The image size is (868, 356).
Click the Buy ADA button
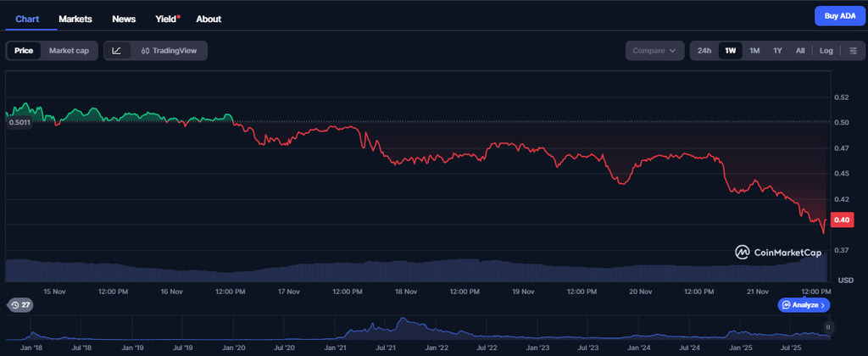pyautogui.click(x=840, y=16)
